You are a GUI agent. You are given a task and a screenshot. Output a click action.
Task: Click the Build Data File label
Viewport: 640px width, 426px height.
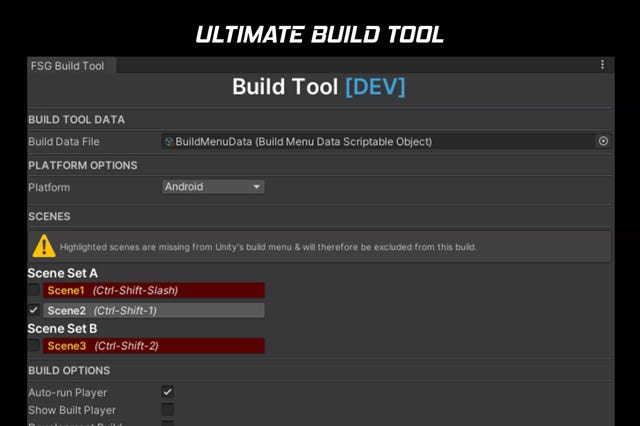(64, 142)
